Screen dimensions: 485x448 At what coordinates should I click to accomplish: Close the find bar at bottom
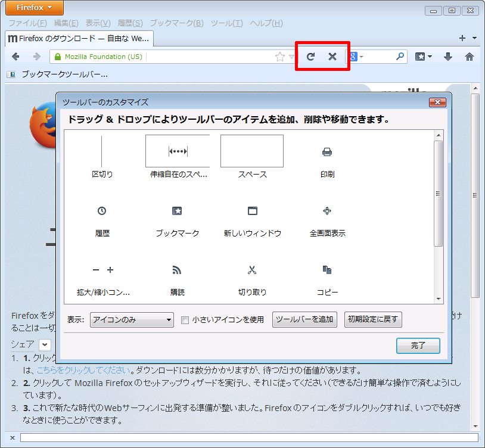[x=13, y=438]
